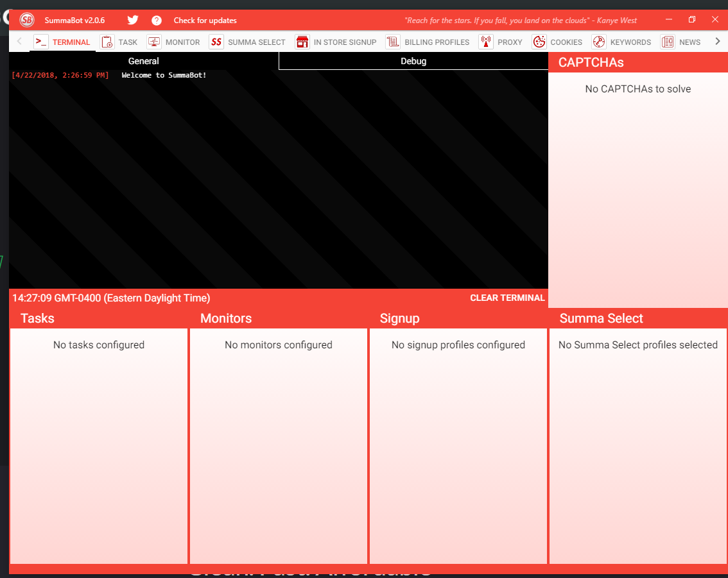Click the Tasks panel header
Image resolution: width=728 pixels, height=578 pixels.
pos(98,318)
